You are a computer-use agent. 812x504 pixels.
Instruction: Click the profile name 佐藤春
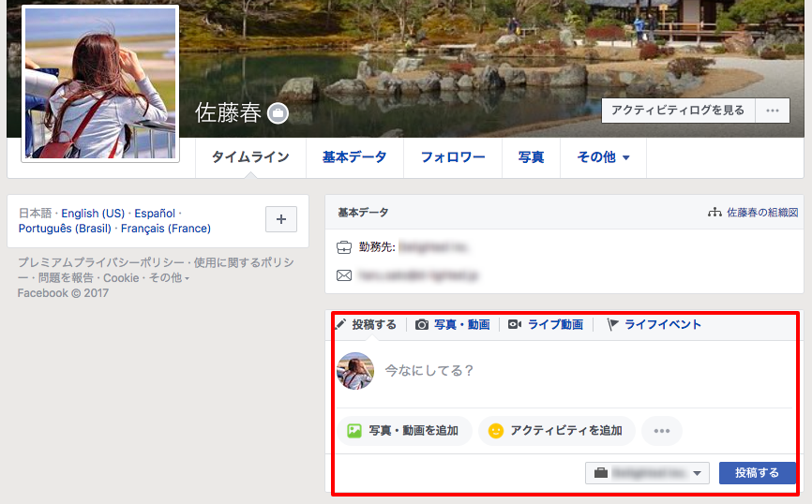click(229, 112)
